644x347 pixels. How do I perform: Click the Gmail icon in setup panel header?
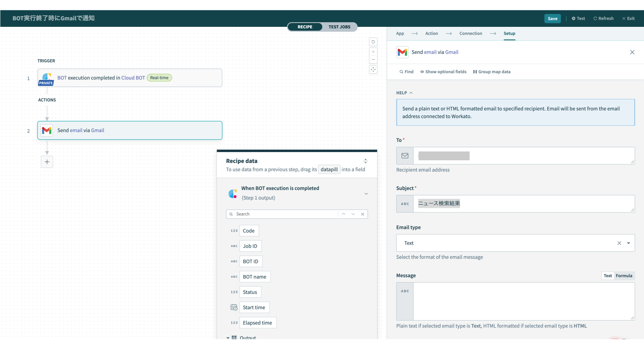click(402, 52)
